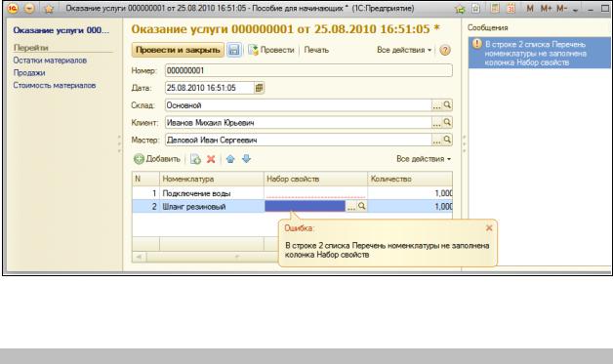The height and width of the screenshot is (364, 613).
Task: Click the magnifier open icon for Клиент
Action: pos(447,122)
